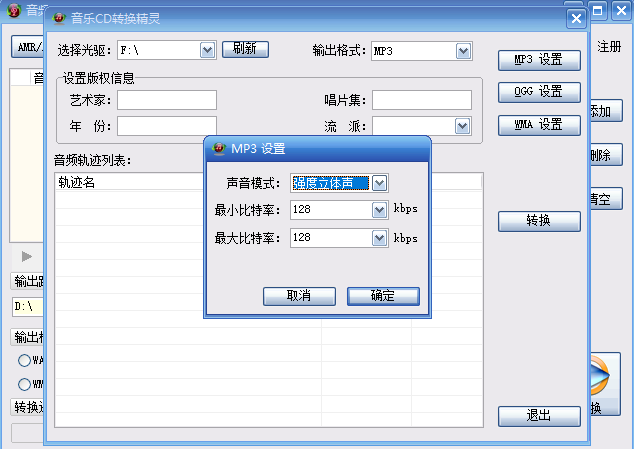The image size is (634, 449).
Task: Click the 刷新 refresh button
Action: [245, 49]
